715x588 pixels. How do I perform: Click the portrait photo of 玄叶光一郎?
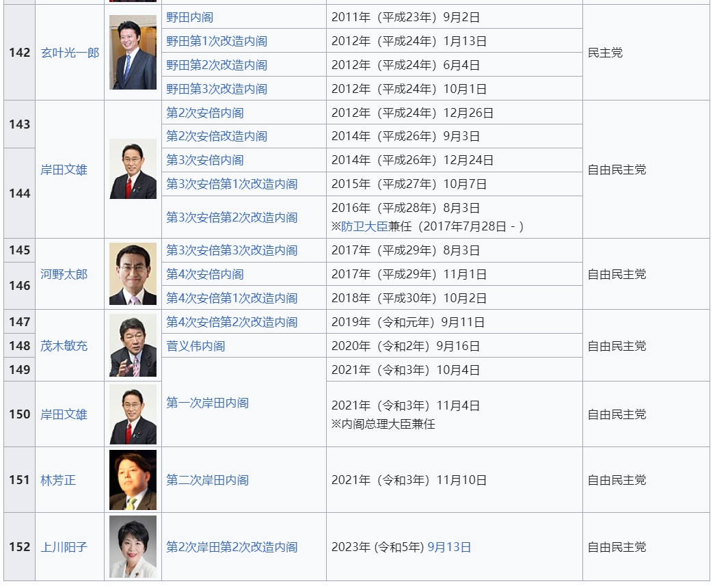click(133, 53)
